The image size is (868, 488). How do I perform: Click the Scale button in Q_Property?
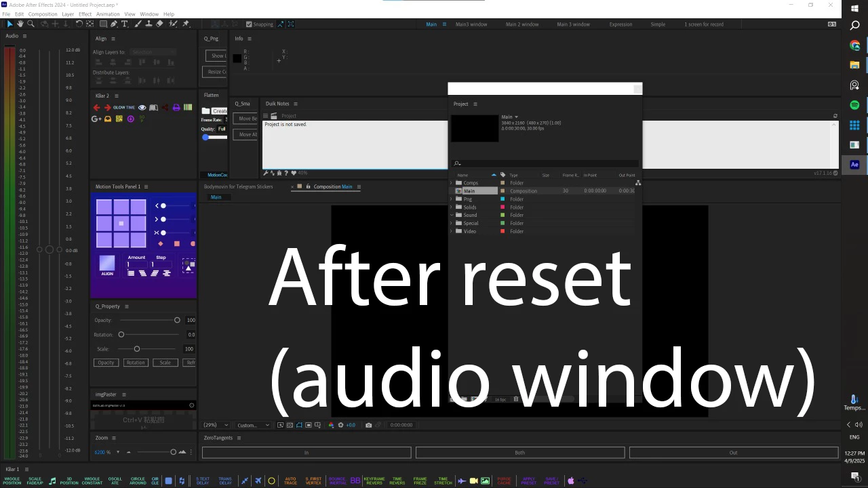tap(165, 363)
